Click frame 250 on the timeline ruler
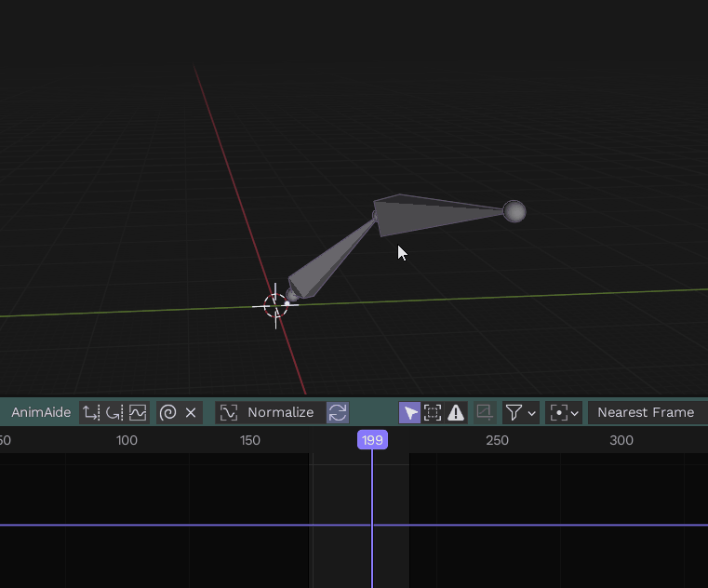 pos(498,440)
